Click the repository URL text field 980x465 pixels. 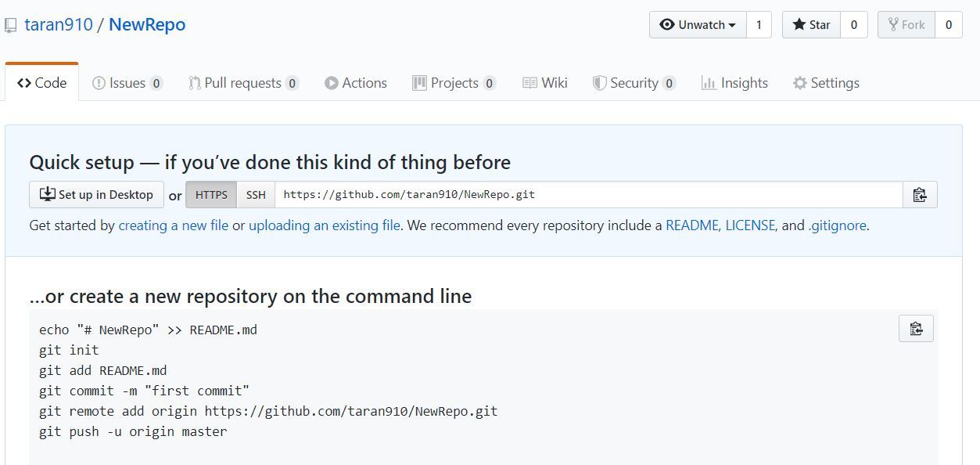click(588, 195)
